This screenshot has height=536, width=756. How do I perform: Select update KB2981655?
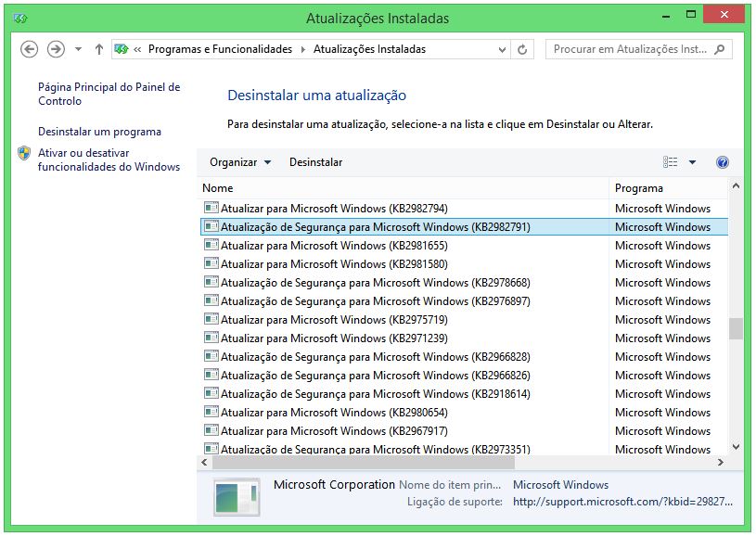point(464,246)
